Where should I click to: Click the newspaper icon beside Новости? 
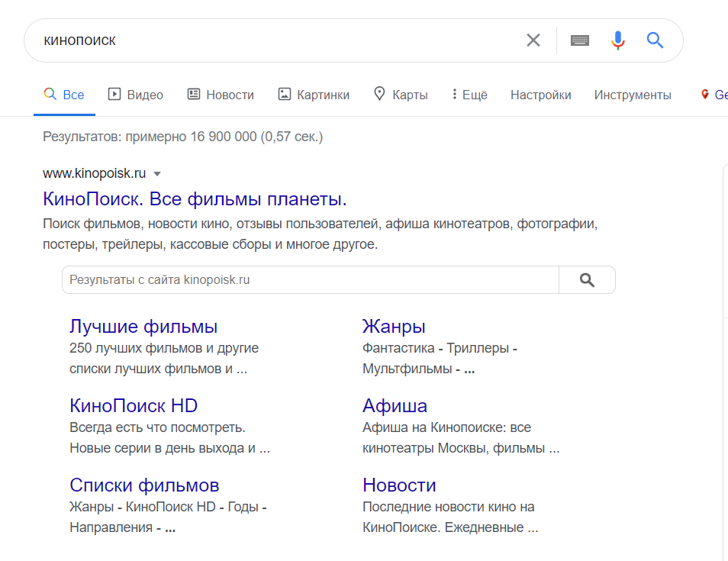coord(194,95)
